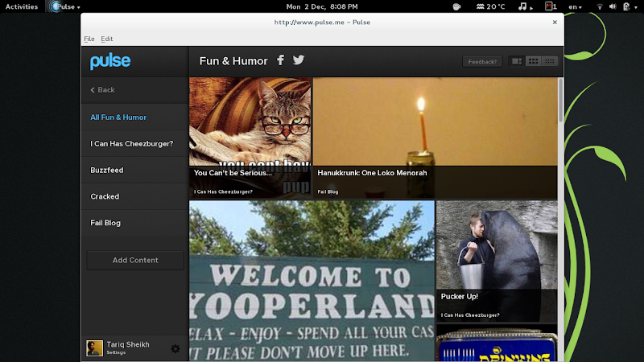This screenshot has height=362, width=644.
Task: Click Tariq Sheikh's profile avatar
Action: pyautogui.click(x=94, y=348)
